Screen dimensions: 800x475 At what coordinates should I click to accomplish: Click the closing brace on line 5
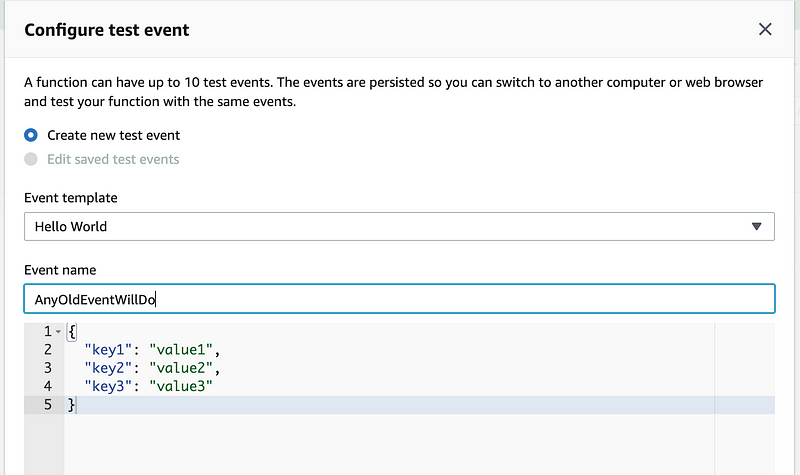[71, 404]
